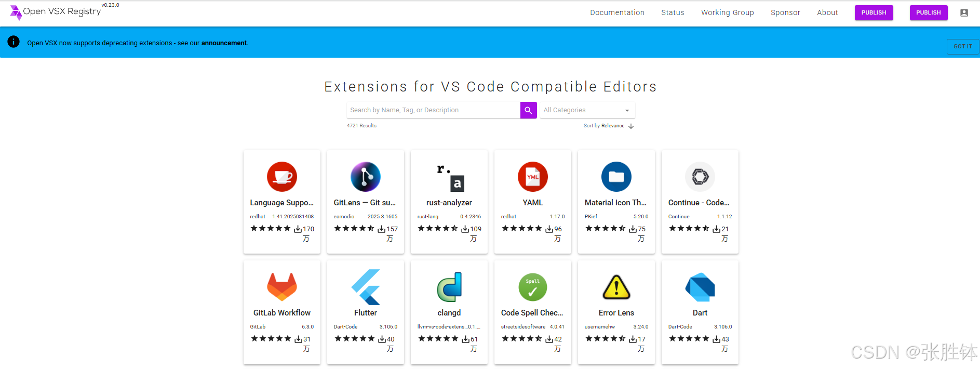This screenshot has height=369, width=980.
Task: Click the star rating on rust-analyzer card
Action: [x=438, y=228]
